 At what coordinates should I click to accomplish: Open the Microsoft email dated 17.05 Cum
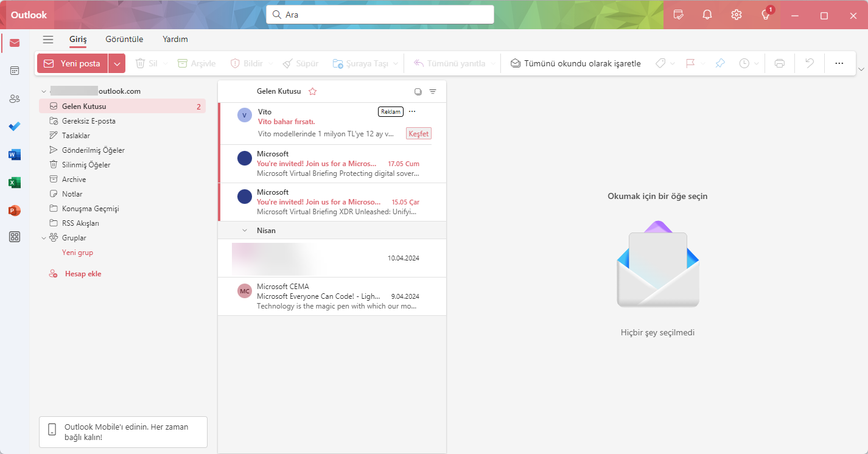(x=332, y=164)
